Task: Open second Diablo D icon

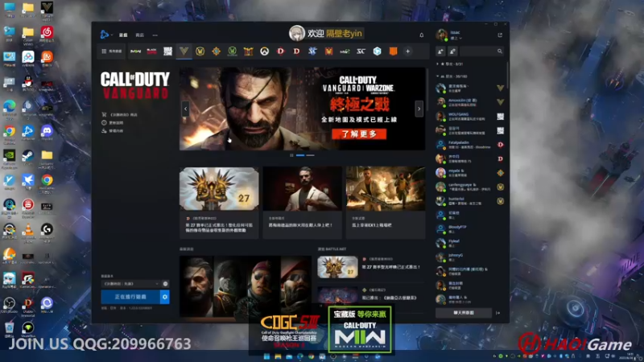Action: [x=296, y=51]
